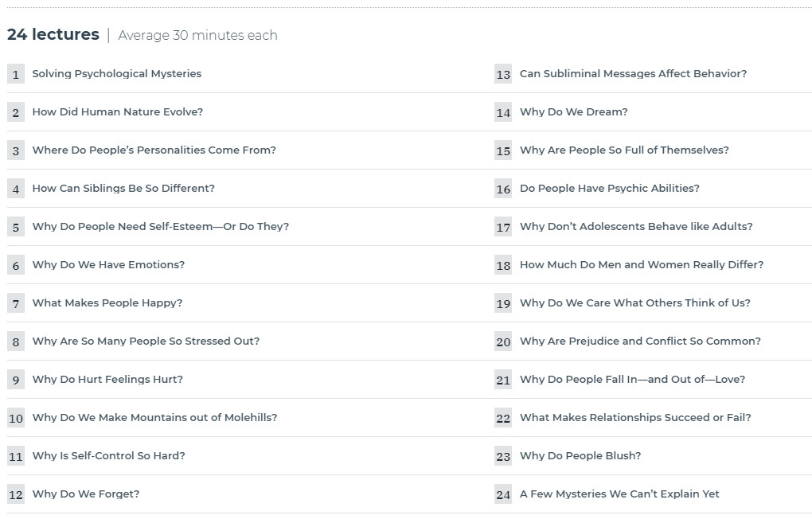This screenshot has width=812, height=519.
Task: Open 'A Few Mysteries We Can't Explain Yet'
Action: click(619, 494)
